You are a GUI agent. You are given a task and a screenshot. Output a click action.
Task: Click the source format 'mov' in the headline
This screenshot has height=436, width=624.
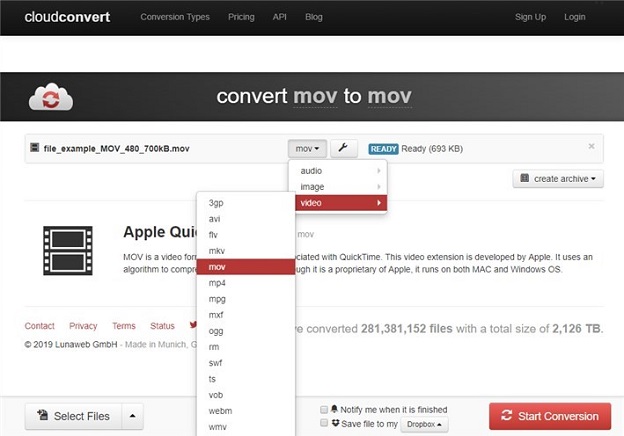tap(315, 96)
